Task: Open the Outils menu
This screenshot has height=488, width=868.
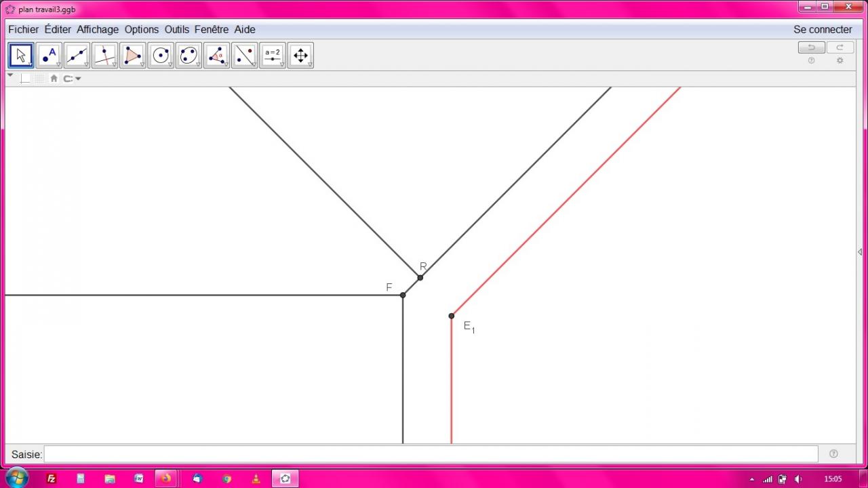Action: 177,30
